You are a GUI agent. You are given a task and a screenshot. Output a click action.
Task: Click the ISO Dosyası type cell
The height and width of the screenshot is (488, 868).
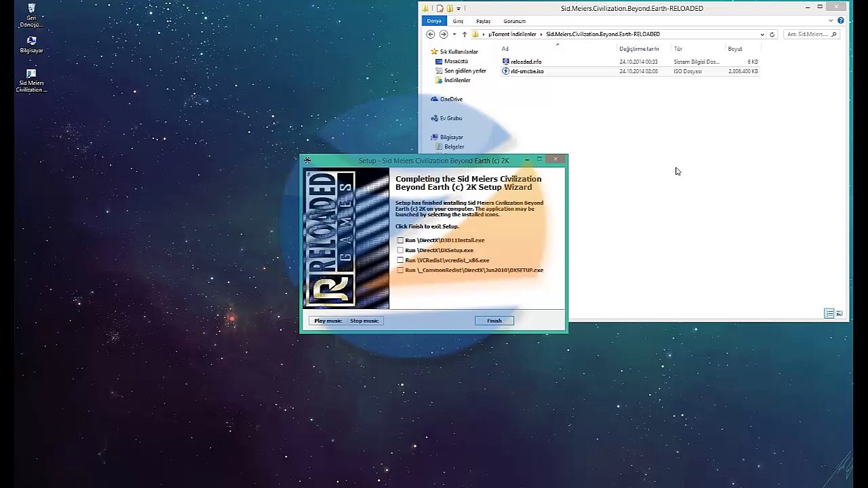(x=688, y=71)
